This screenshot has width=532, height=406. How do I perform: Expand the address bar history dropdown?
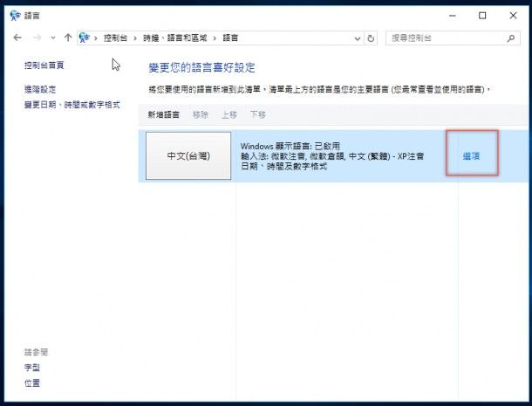(358, 38)
